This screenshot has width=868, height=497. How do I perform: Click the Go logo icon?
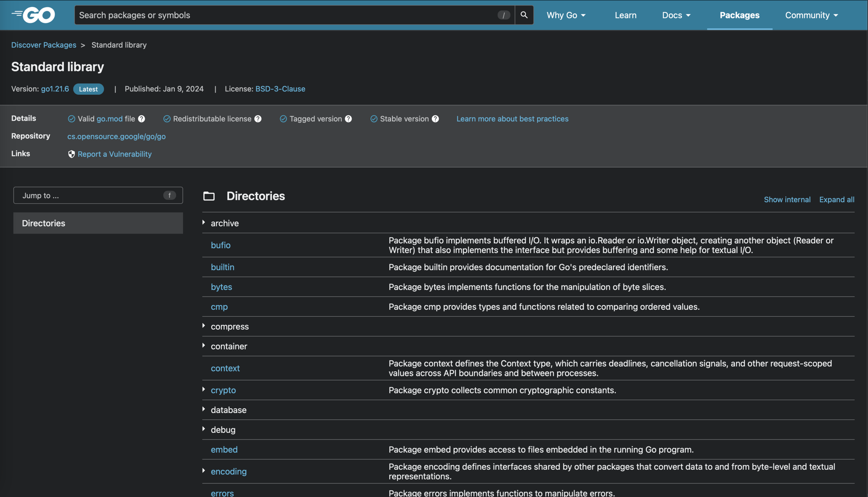[x=33, y=15]
